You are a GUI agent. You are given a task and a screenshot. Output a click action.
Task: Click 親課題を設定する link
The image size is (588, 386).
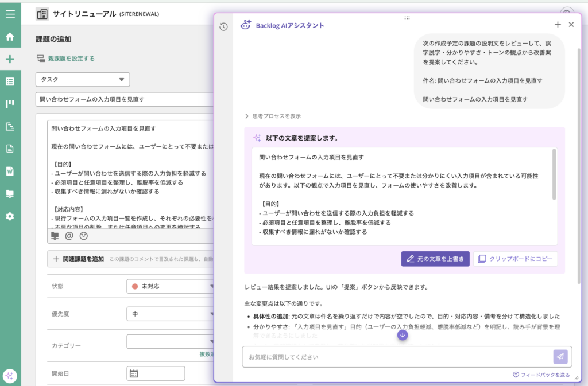pos(71,59)
